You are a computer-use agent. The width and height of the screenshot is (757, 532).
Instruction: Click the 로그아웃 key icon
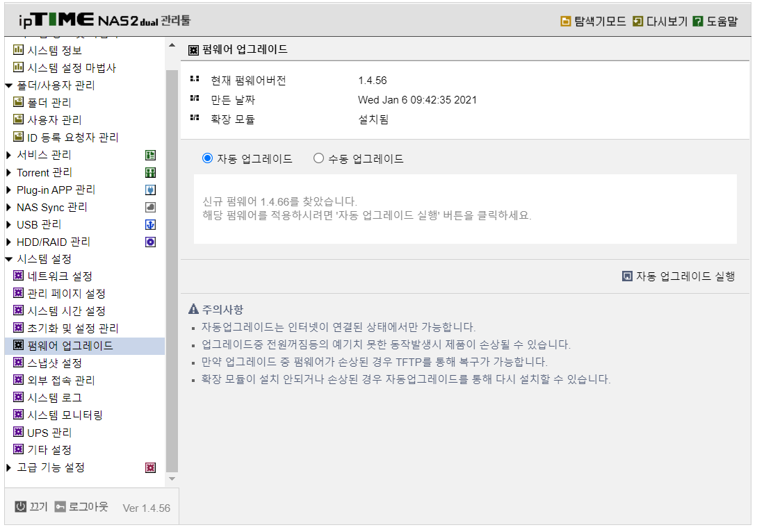(60, 507)
